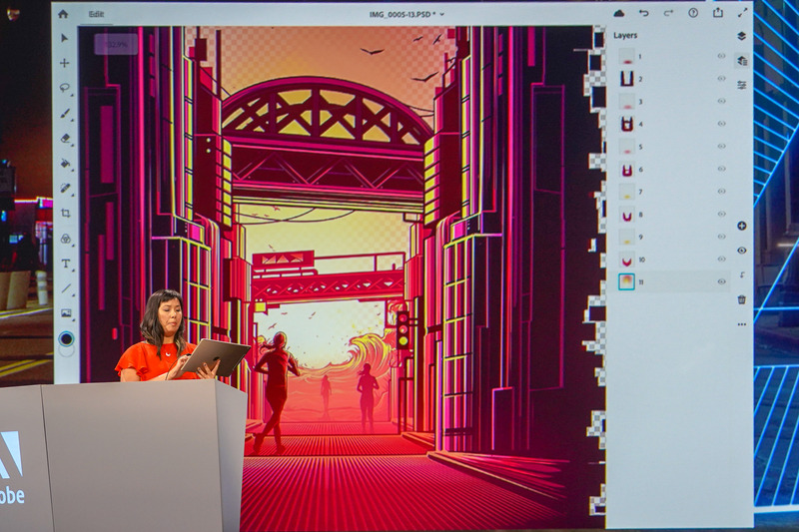Viewport: 799px width, 532px height.
Task: Hide layer 5 with its eye icon
Action: [x=721, y=146]
